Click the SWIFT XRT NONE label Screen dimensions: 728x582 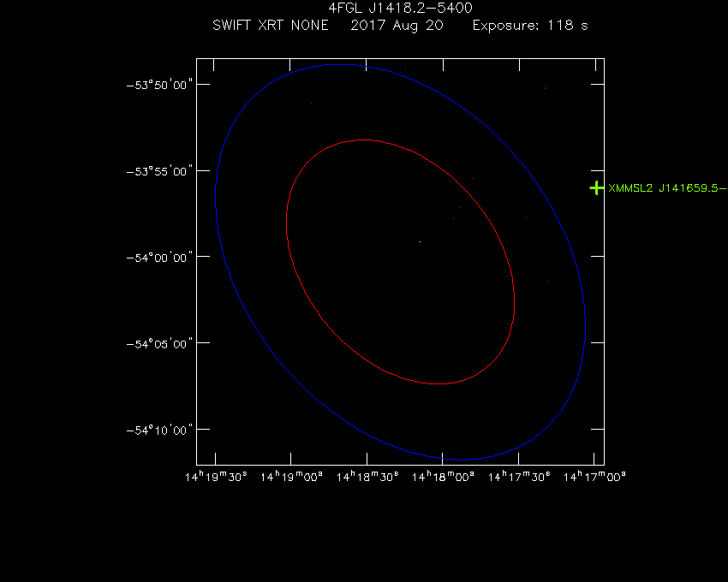click(x=270, y=25)
